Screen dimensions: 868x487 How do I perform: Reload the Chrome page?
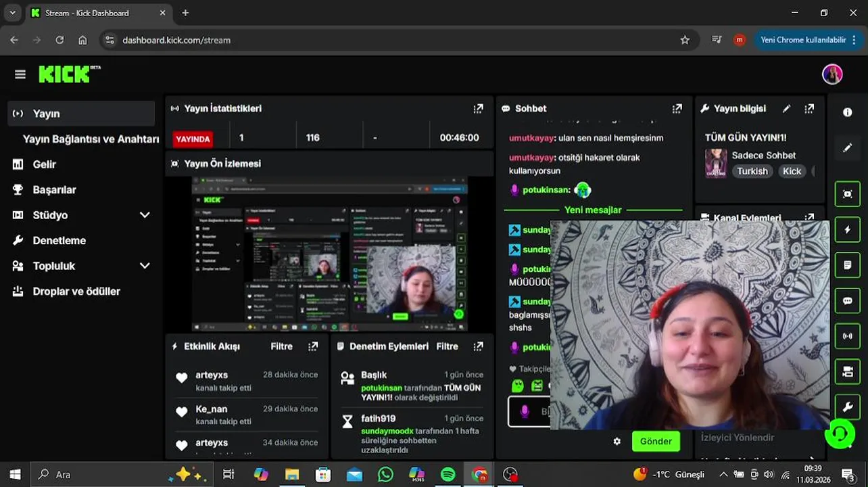59,40
